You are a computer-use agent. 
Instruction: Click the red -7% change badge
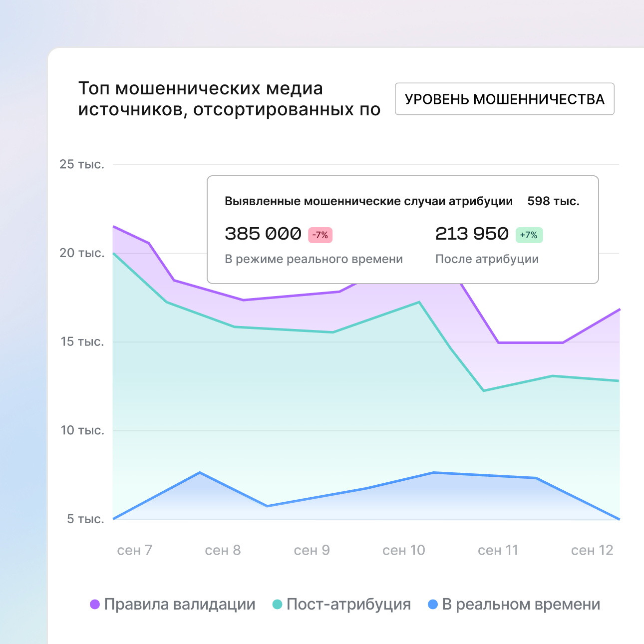(x=320, y=235)
